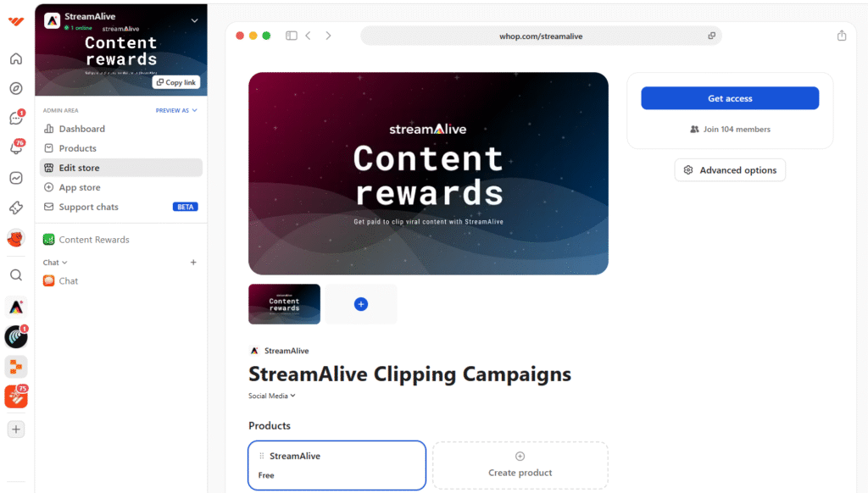This screenshot has height=493, width=868.
Task: Expand the StreamAlive header dropdown chevron
Action: pos(194,21)
